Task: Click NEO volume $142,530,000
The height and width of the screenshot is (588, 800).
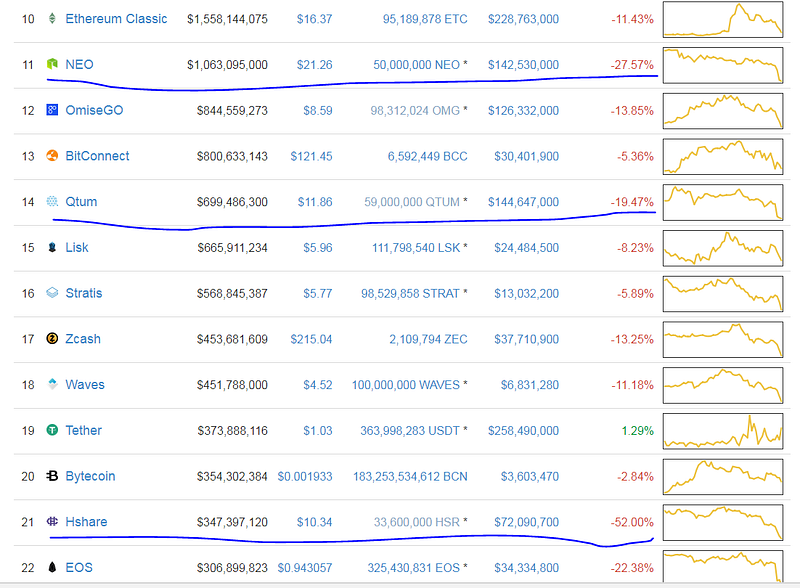Action: click(x=523, y=65)
